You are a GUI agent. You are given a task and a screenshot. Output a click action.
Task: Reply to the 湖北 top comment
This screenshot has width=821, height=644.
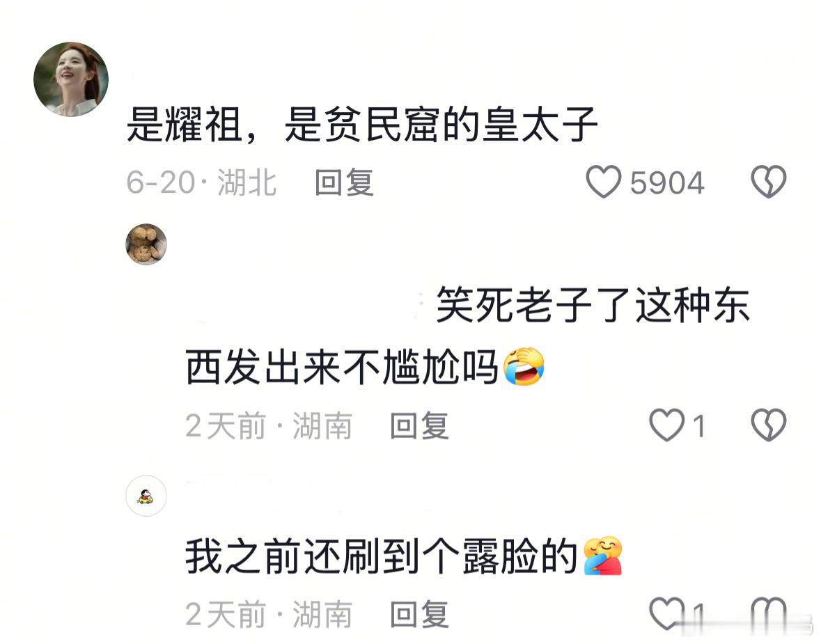click(344, 182)
